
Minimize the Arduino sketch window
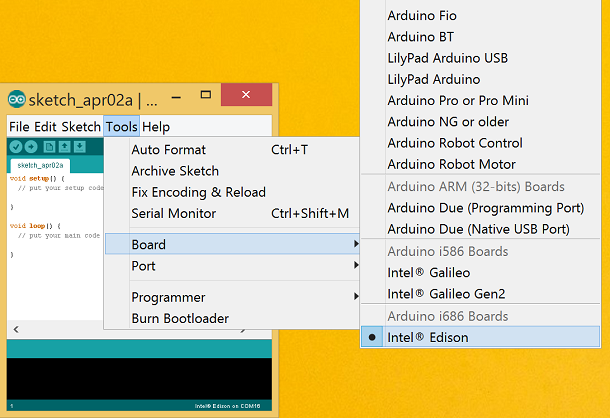(176, 99)
